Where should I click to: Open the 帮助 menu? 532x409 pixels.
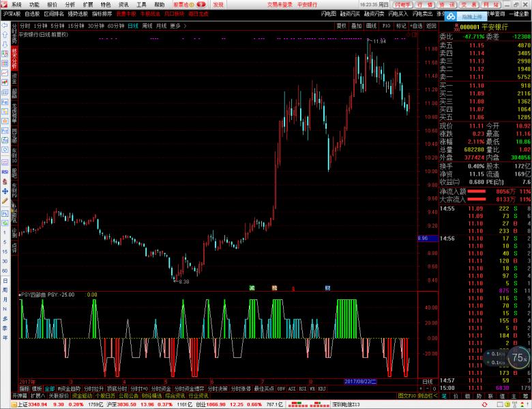tap(160, 4)
